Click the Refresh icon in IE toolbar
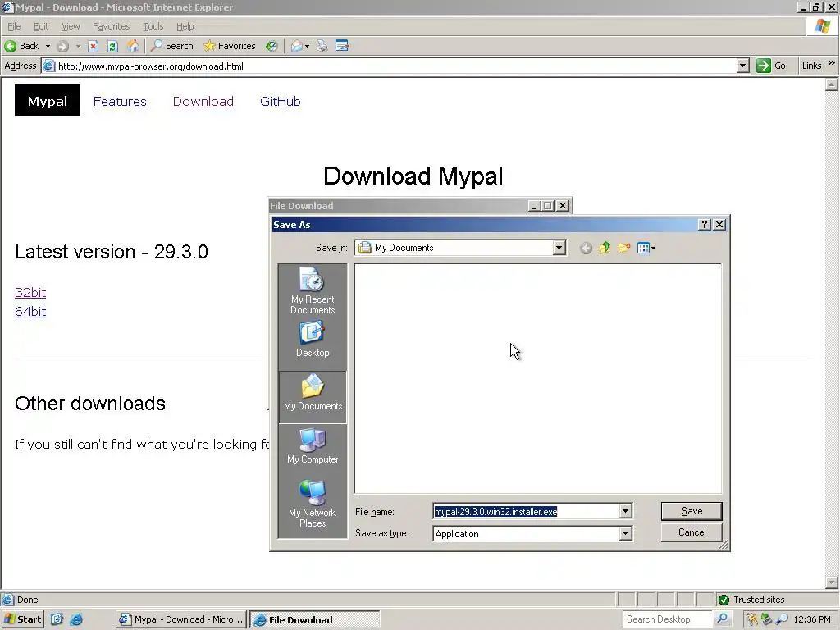 [112, 46]
